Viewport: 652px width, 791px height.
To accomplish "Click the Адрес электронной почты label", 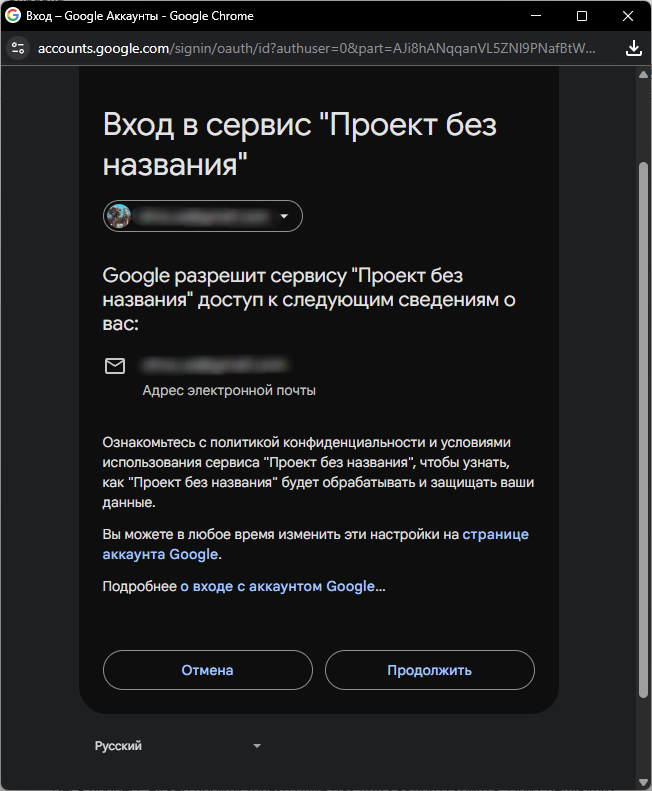I will [229, 390].
